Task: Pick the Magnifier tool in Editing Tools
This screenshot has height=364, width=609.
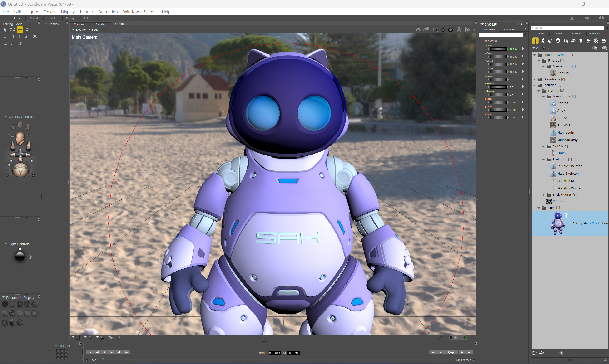Action: point(13,44)
